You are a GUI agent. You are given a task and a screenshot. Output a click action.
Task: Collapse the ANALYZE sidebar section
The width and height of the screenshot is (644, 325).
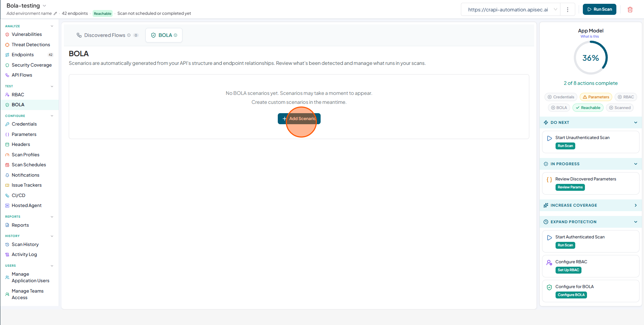pyautogui.click(x=52, y=26)
